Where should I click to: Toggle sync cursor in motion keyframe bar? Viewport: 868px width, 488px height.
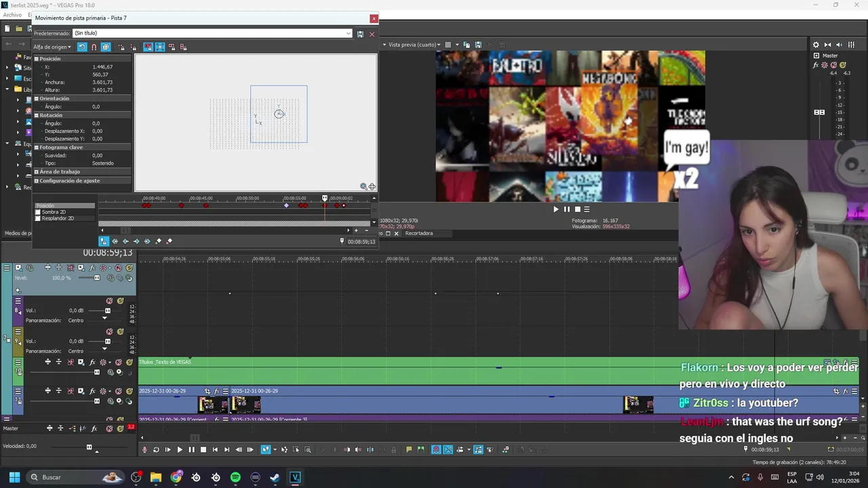pos(104,241)
